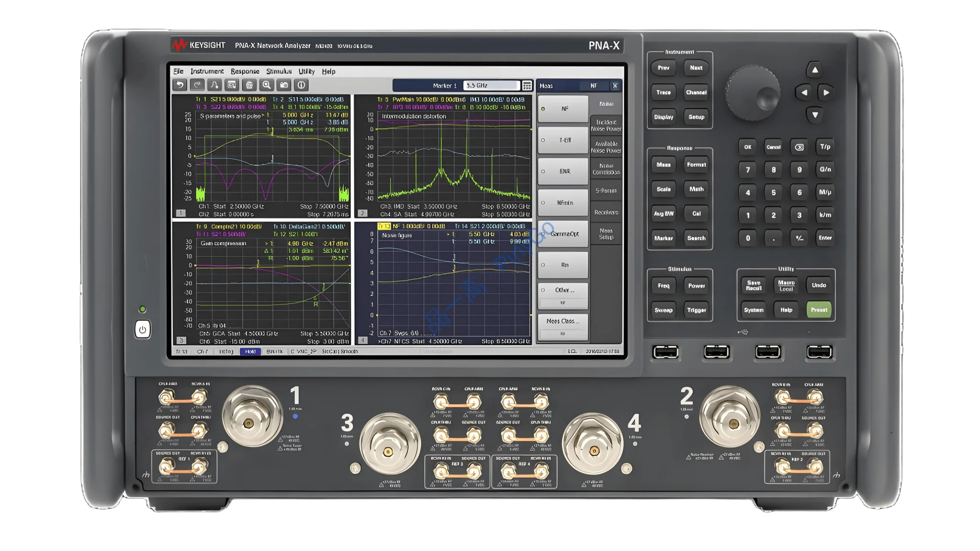Switch to the Receivers softkey tab
Screen dimensions: 980x551
[606, 212]
